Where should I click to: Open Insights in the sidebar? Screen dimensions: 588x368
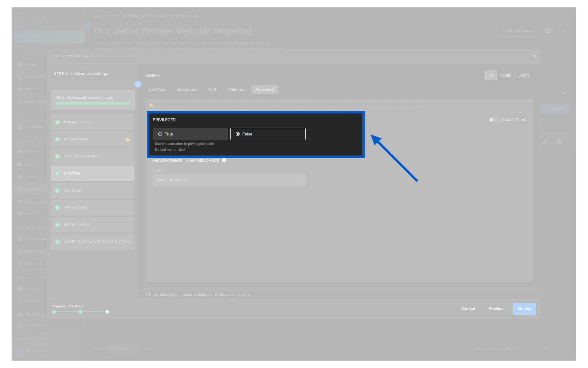tap(31, 164)
